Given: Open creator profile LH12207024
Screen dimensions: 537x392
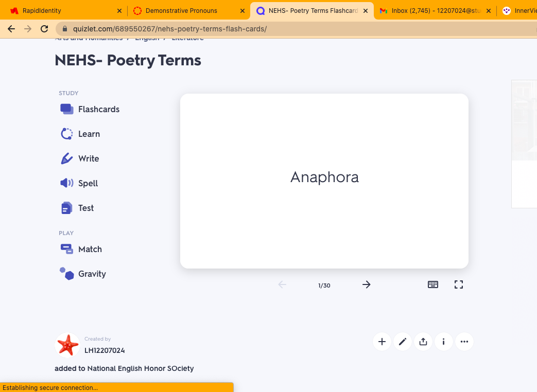Looking at the screenshot, I should click(105, 350).
